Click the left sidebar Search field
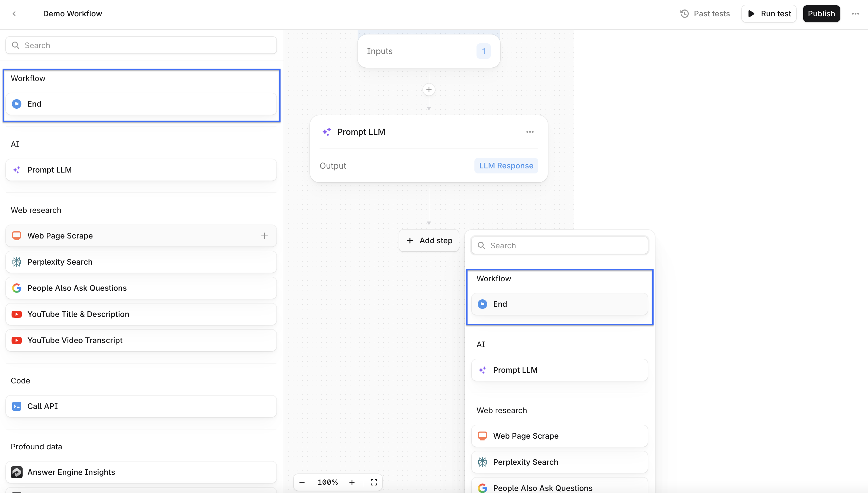Screen dimensions: 868x493 141,45
